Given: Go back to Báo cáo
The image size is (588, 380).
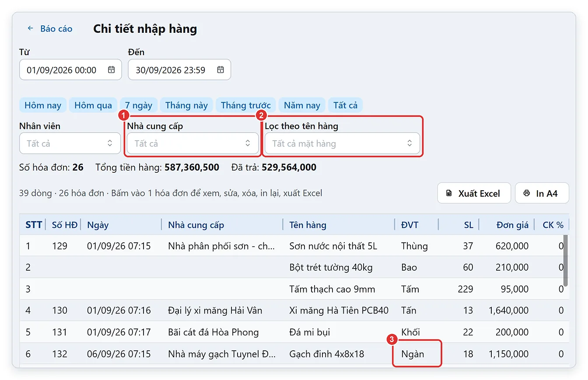Looking at the screenshot, I should (49, 29).
